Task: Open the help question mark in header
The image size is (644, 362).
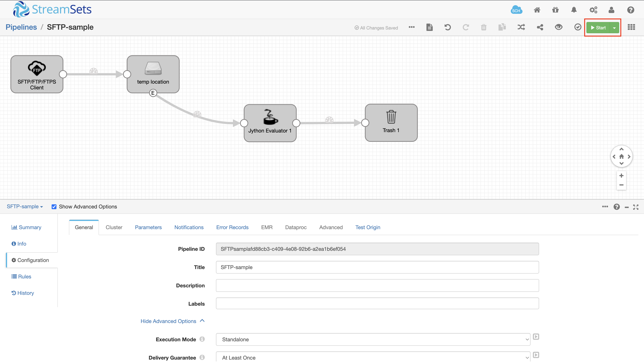Action: point(631,10)
